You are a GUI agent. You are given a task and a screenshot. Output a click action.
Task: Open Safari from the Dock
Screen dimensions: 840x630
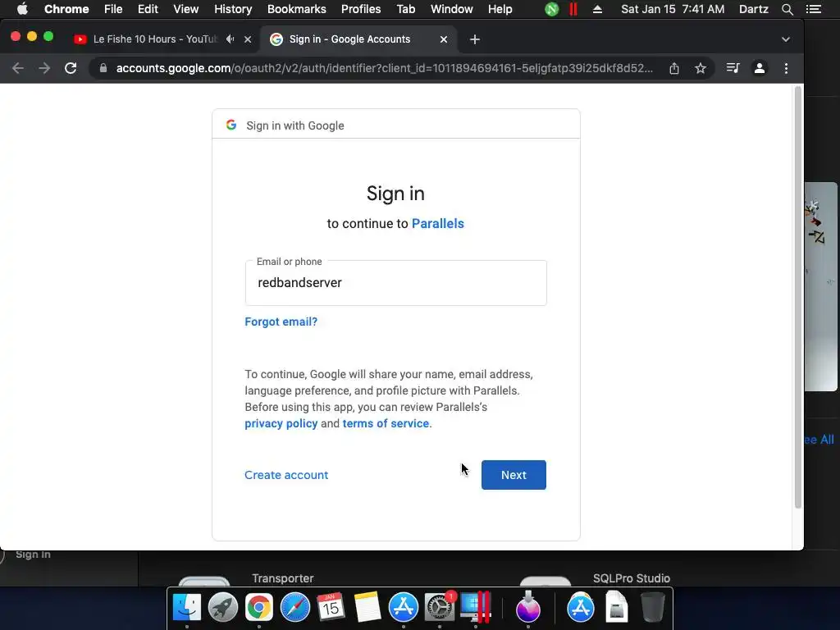click(295, 608)
